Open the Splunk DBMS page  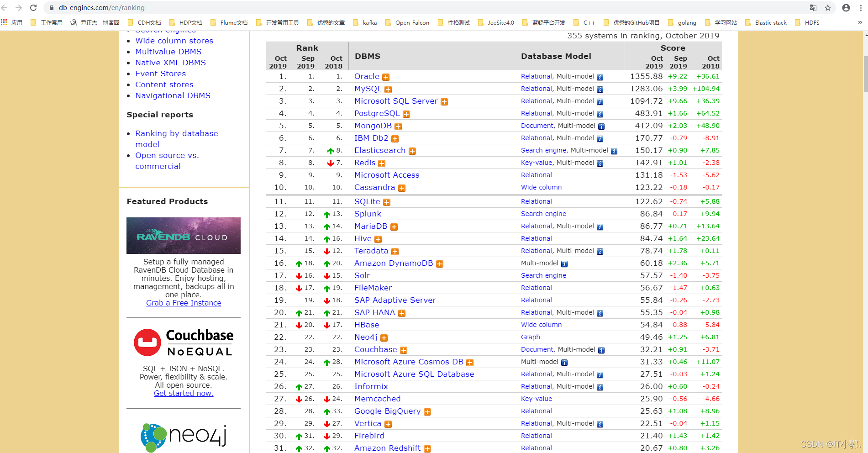click(x=368, y=214)
